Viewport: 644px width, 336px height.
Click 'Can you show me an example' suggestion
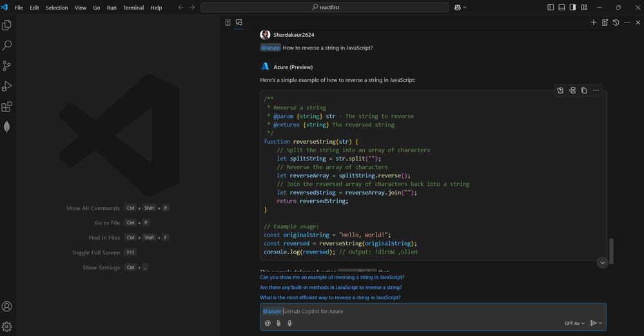[332, 277]
